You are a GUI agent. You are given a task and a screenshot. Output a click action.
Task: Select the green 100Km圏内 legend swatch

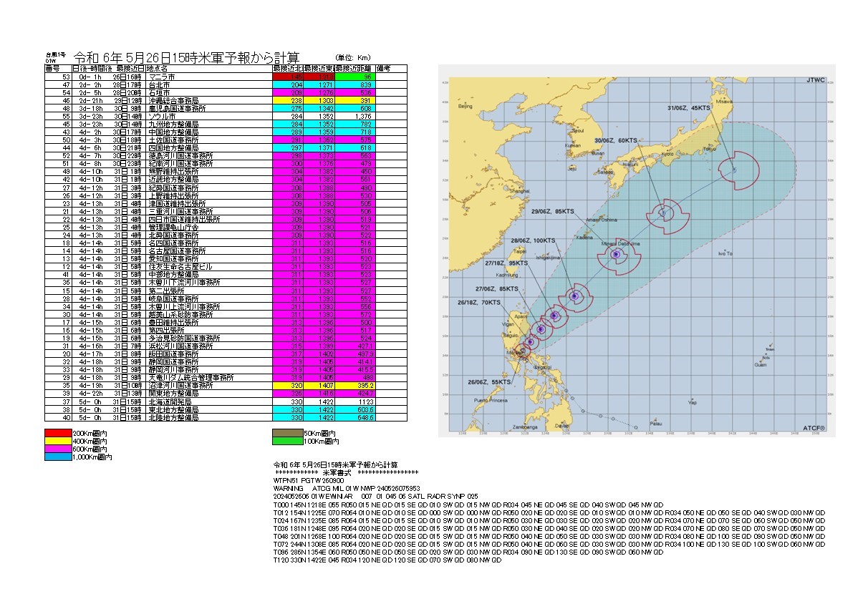coord(285,442)
